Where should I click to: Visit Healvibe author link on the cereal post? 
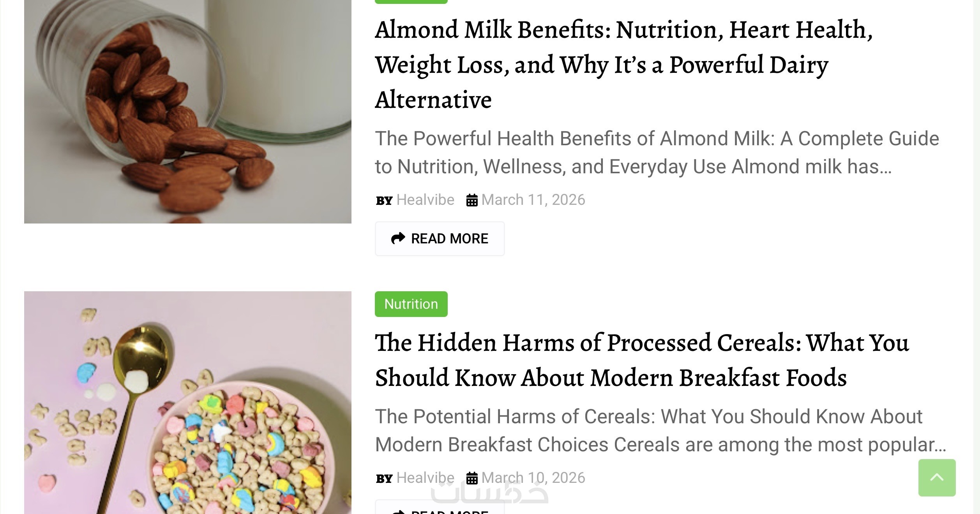coord(425,478)
